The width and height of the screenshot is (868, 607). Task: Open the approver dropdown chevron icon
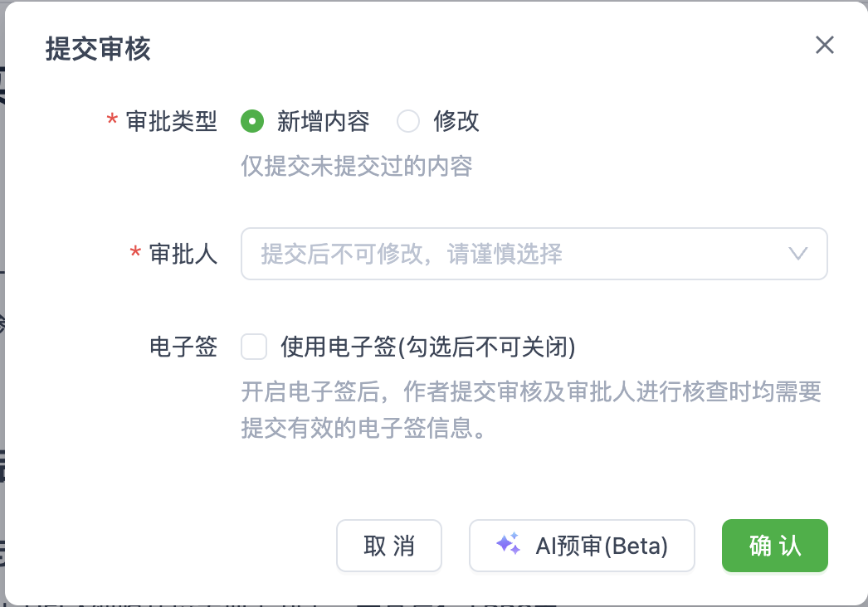pos(797,254)
